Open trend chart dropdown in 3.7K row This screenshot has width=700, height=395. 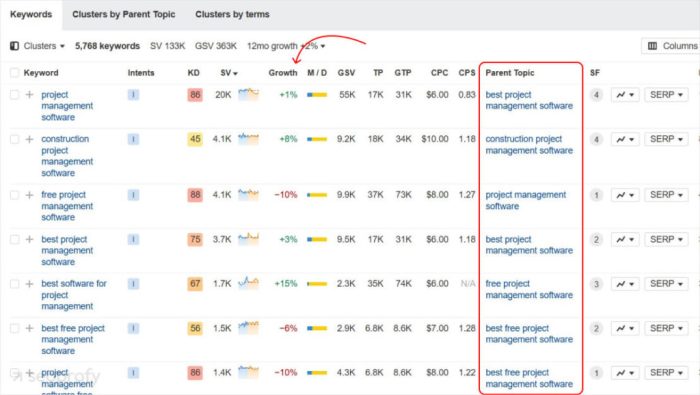(x=625, y=240)
